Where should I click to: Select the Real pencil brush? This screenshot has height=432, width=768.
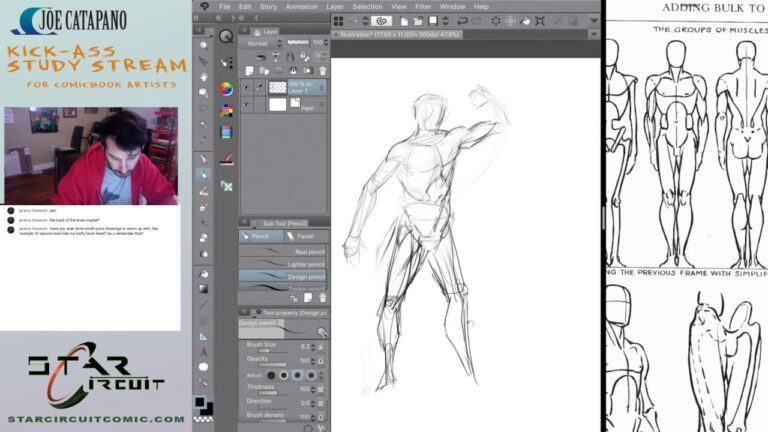pos(283,251)
